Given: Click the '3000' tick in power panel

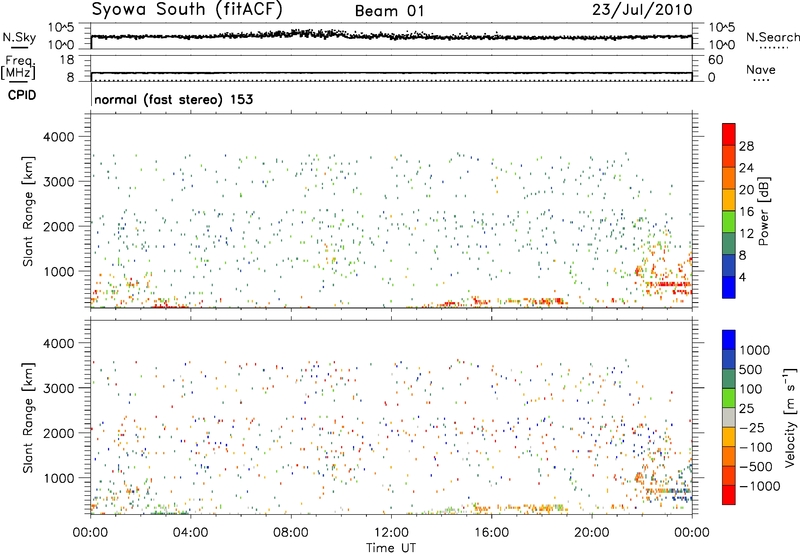Looking at the screenshot, I should (x=58, y=182).
